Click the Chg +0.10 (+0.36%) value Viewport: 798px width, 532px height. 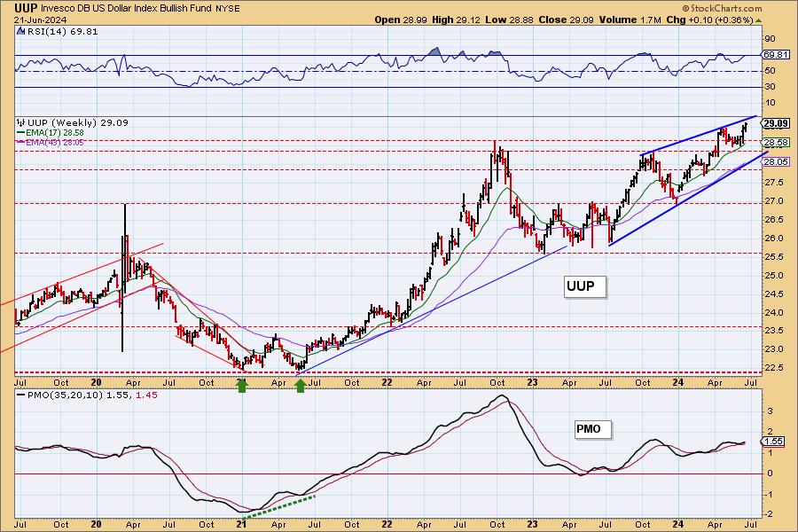pos(709,20)
